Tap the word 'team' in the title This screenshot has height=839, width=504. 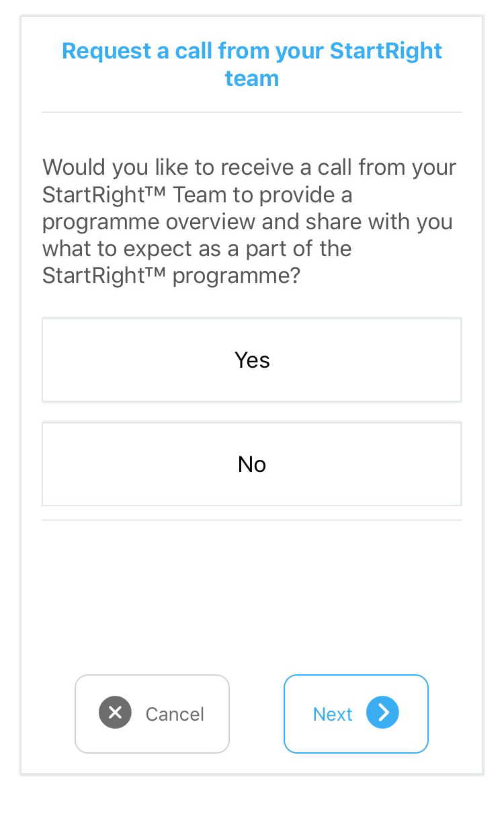[252, 79]
